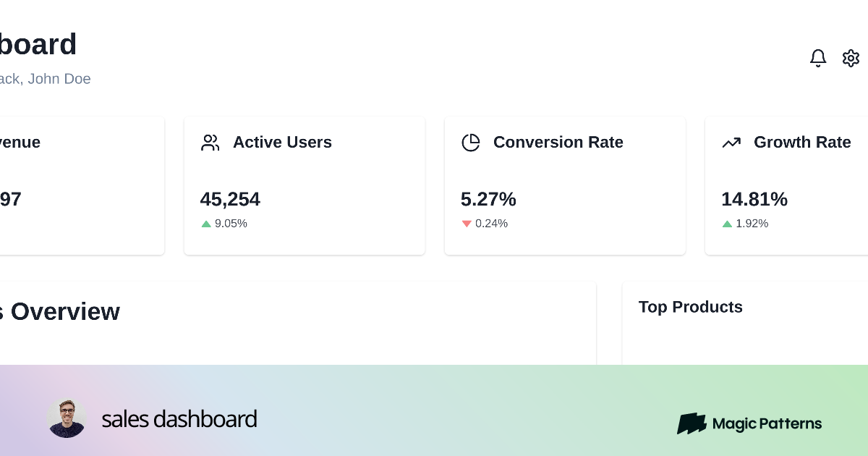Open the settings gear icon

click(x=851, y=58)
